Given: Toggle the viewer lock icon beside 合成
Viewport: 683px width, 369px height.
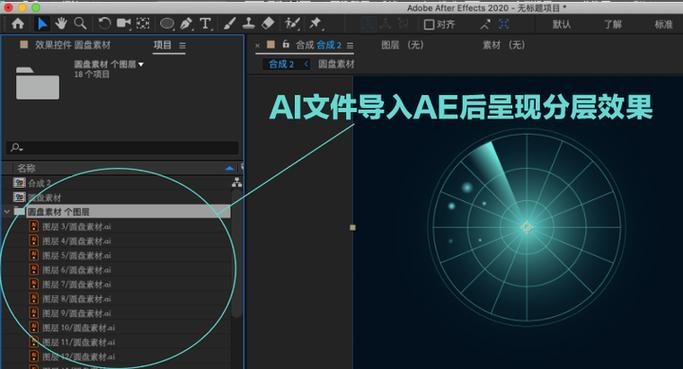Looking at the screenshot, I should [x=286, y=44].
